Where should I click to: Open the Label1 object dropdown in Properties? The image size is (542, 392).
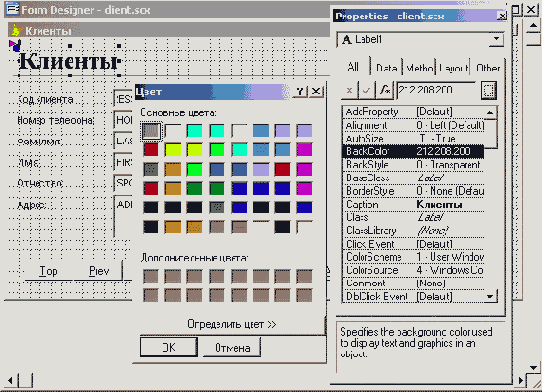(496, 39)
